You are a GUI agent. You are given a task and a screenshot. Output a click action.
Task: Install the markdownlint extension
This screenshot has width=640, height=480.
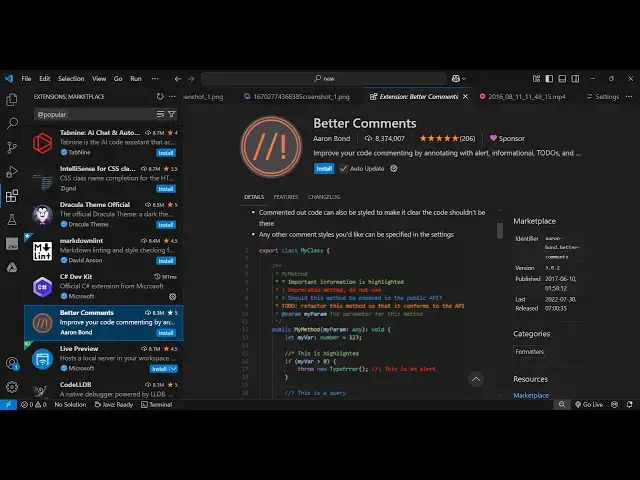(166, 261)
